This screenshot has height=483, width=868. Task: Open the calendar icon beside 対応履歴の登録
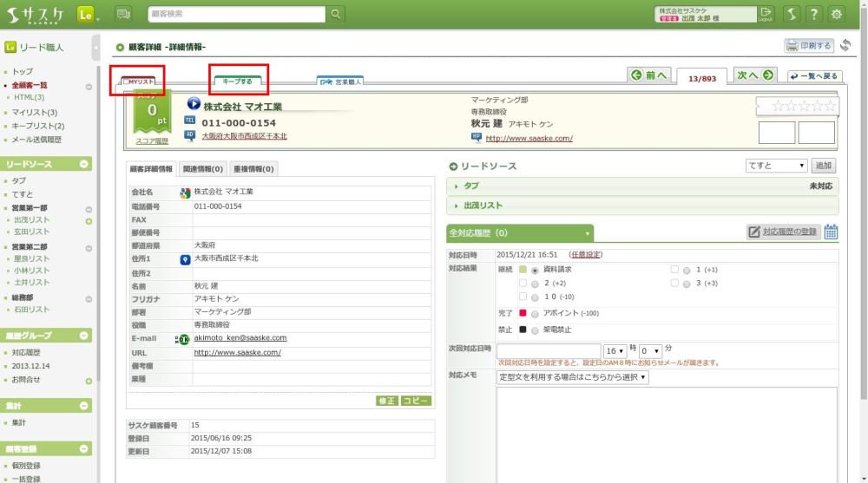click(x=831, y=232)
